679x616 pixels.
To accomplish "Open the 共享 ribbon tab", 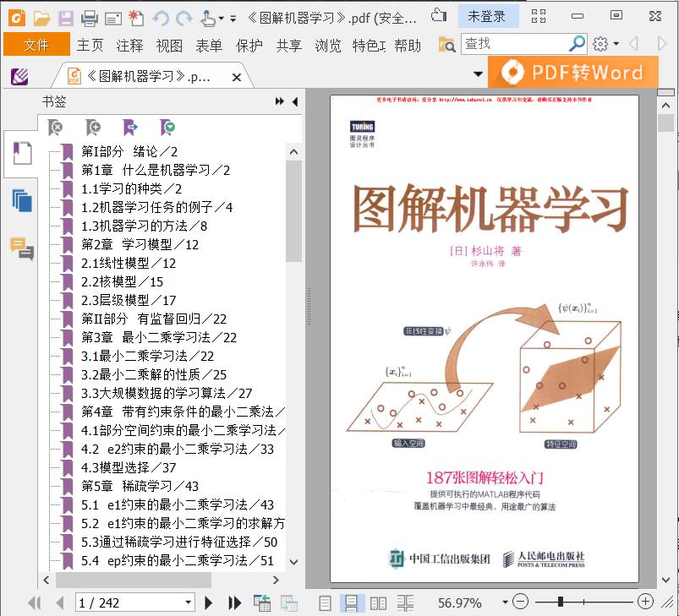I will [x=289, y=45].
